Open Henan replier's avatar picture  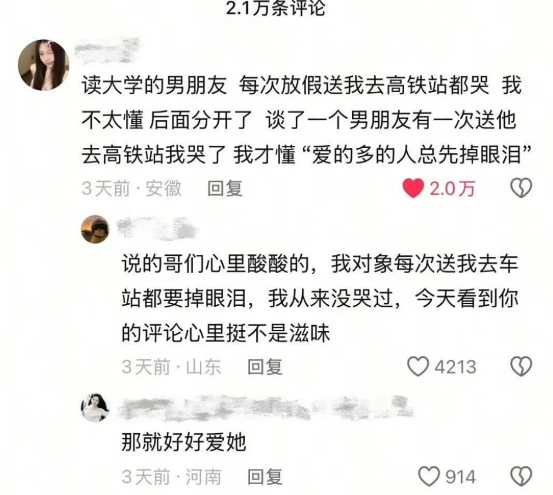click(x=95, y=407)
